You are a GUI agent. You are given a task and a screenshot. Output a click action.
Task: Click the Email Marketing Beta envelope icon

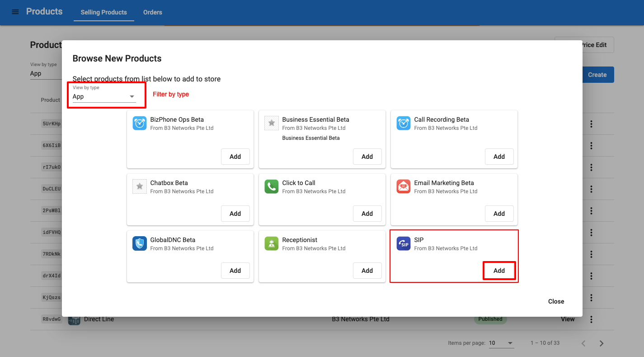tap(404, 186)
